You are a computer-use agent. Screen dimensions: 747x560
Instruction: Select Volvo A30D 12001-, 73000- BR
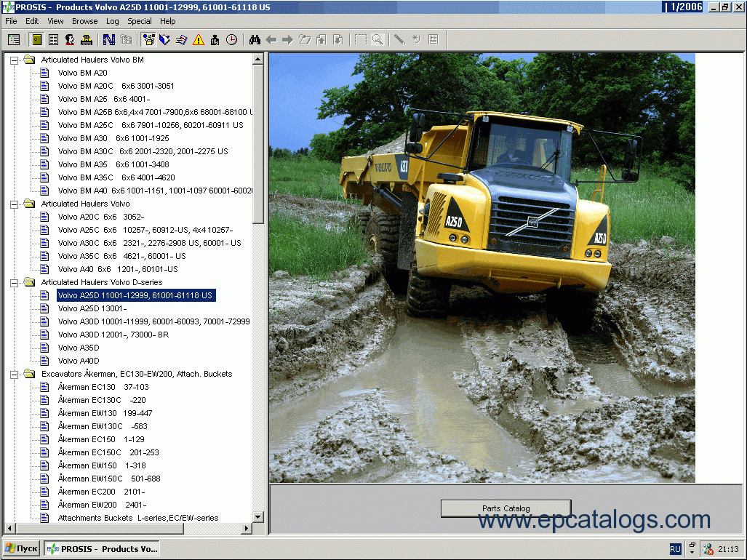coord(113,335)
